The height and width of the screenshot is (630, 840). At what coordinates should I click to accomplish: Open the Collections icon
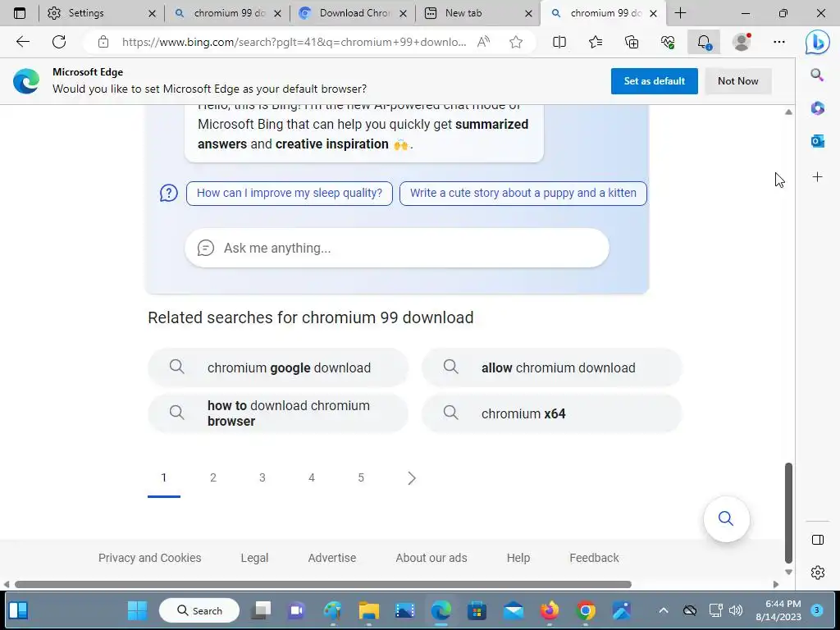(632, 42)
